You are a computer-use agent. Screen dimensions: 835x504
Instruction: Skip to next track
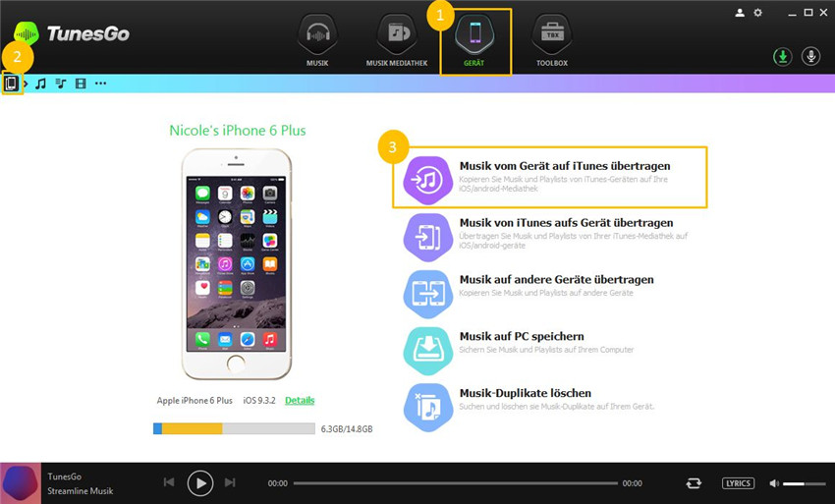point(230,482)
